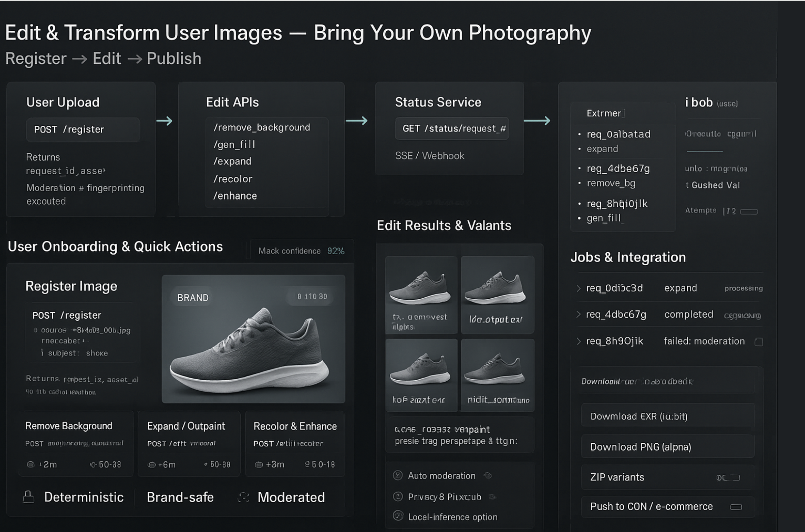Expand the req_0di3c3d job row chevron
This screenshot has width=805, height=532.
coord(578,288)
